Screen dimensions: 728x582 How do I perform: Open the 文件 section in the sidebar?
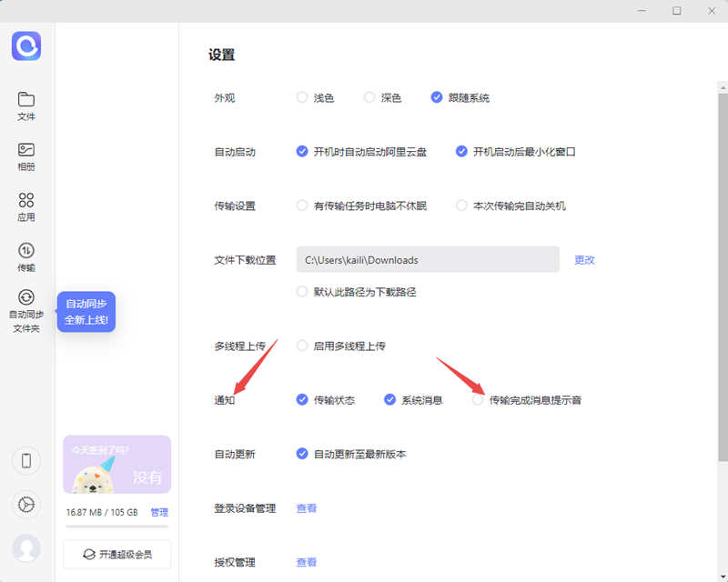click(26, 105)
